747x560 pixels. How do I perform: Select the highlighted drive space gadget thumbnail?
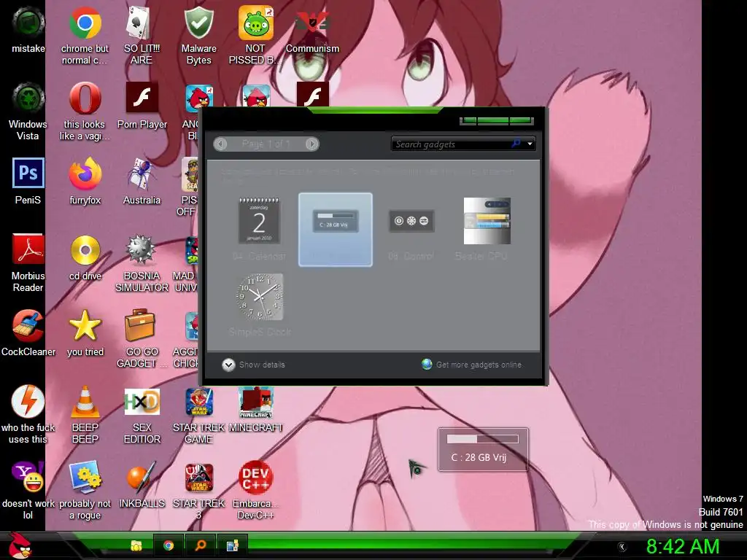pyautogui.click(x=336, y=230)
